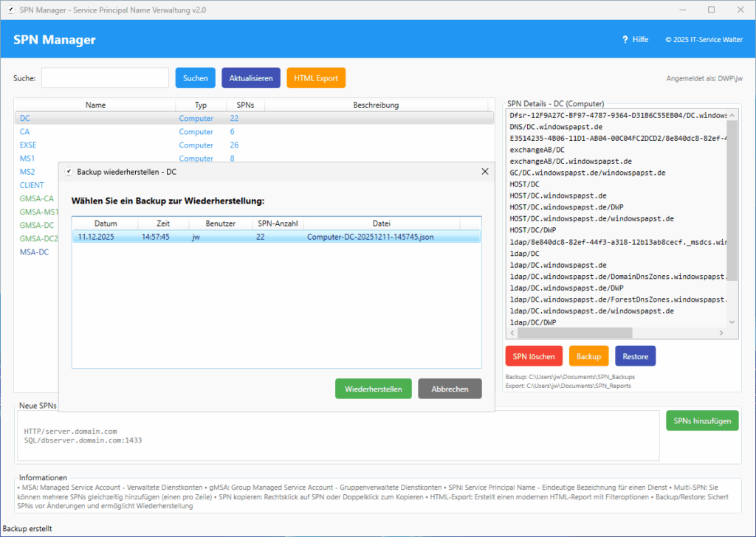Screen dimensions: 756x537
Task: Click the green SPNs hinzufügen button
Action: point(701,420)
